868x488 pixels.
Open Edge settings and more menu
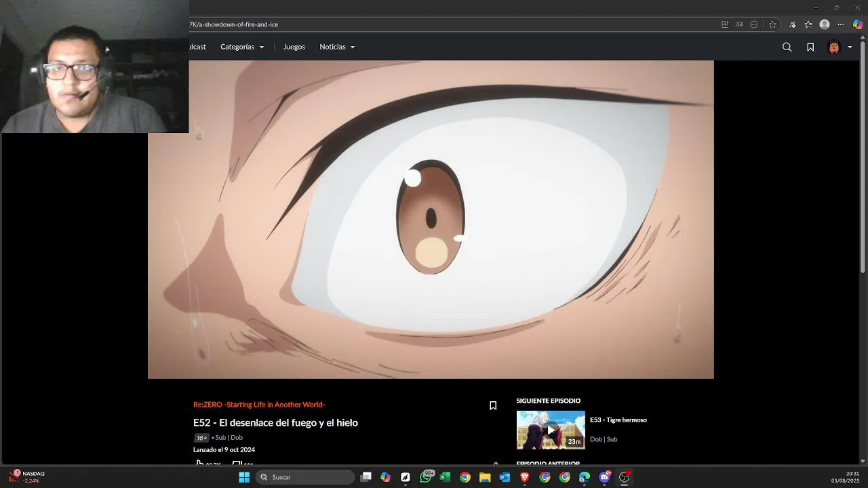tap(841, 24)
